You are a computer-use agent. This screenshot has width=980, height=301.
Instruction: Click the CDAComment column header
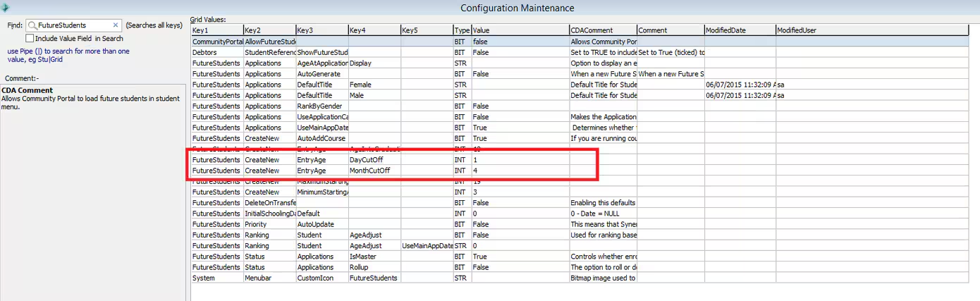603,30
